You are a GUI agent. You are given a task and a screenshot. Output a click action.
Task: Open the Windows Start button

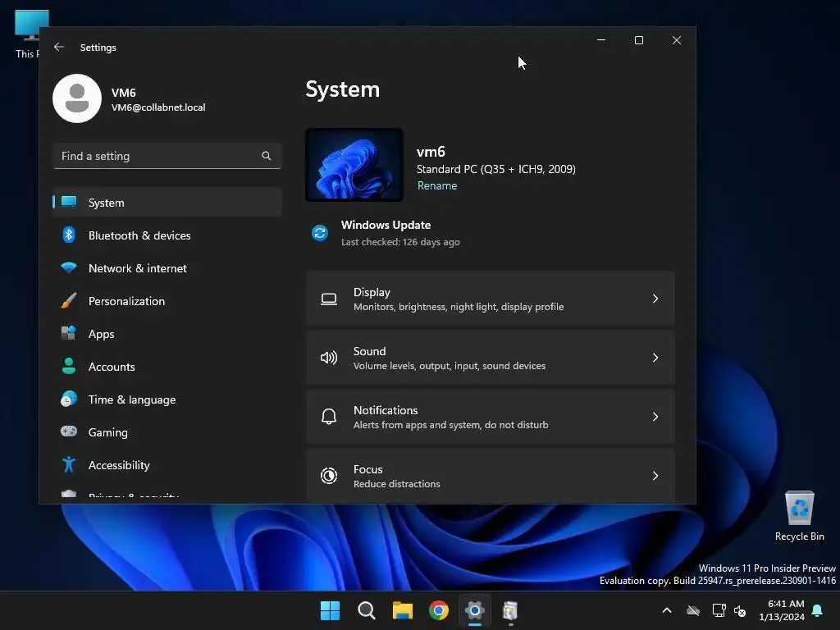330,610
